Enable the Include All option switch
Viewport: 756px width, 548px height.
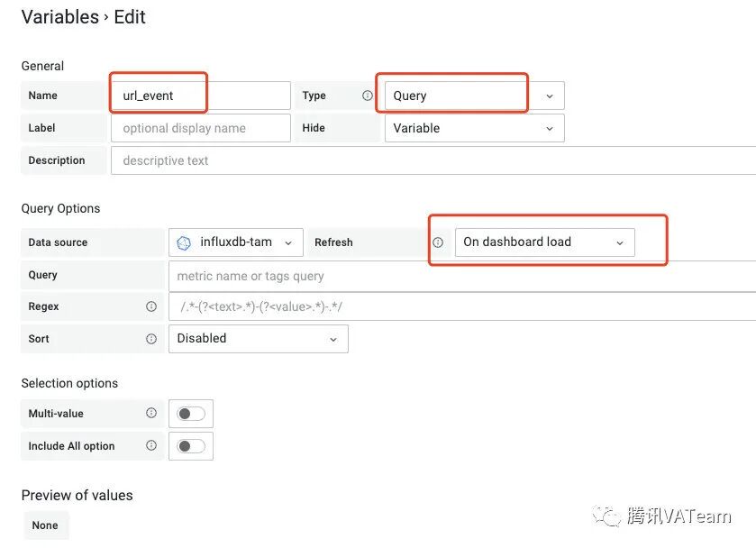click(x=191, y=445)
